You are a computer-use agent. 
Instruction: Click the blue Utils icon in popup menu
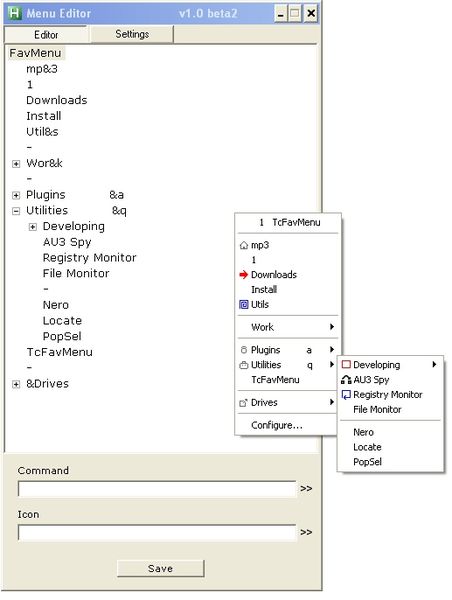[243, 305]
